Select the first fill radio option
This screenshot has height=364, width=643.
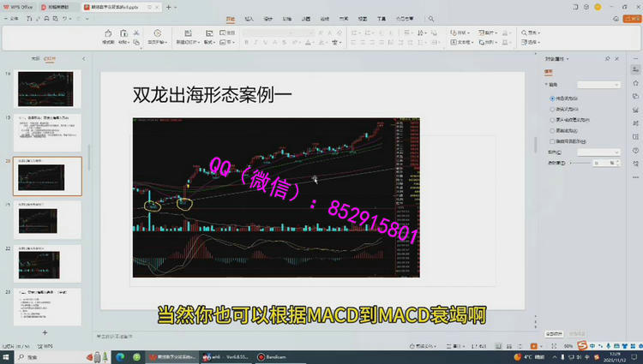click(x=551, y=99)
